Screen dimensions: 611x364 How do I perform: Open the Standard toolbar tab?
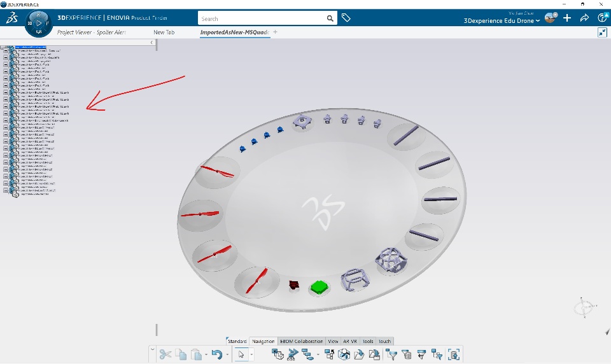237,341
